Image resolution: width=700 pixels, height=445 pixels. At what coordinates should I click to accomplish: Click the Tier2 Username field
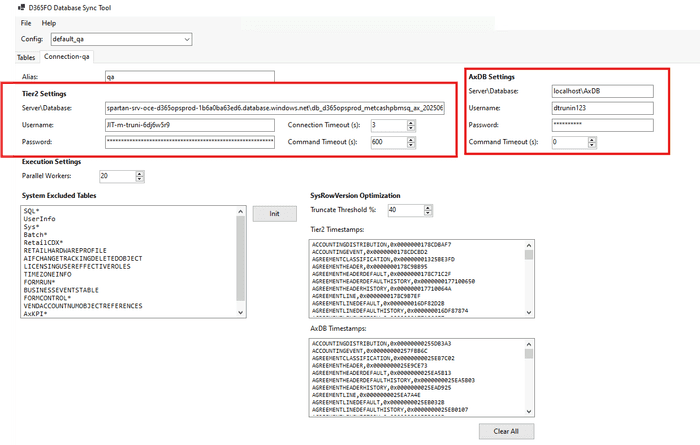(190, 125)
